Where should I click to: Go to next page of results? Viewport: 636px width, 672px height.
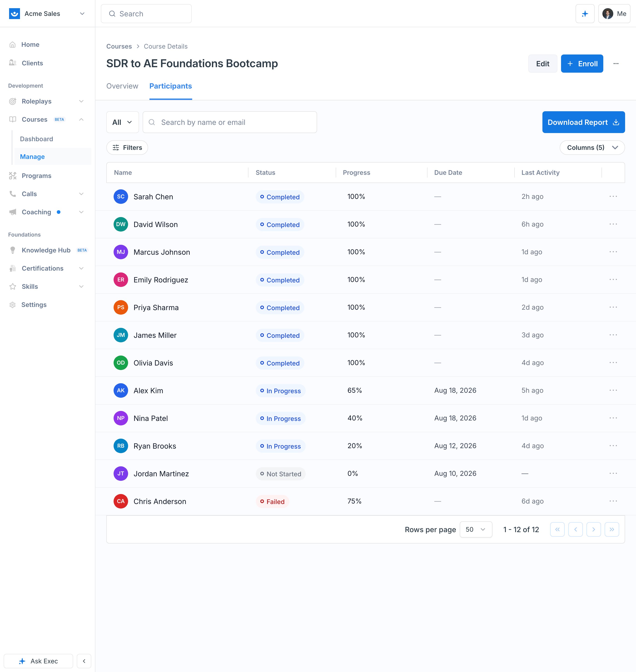[x=594, y=529]
